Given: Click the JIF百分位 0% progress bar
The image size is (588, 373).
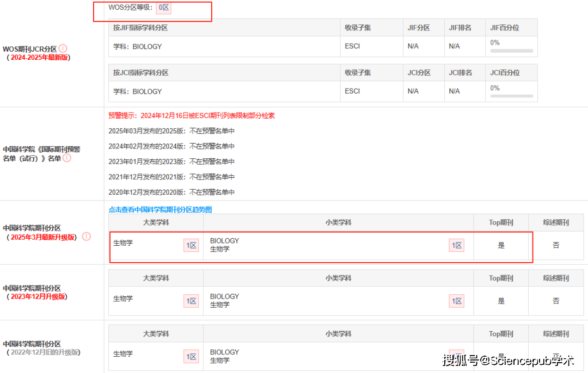Looking at the screenshot, I should click(511, 52).
